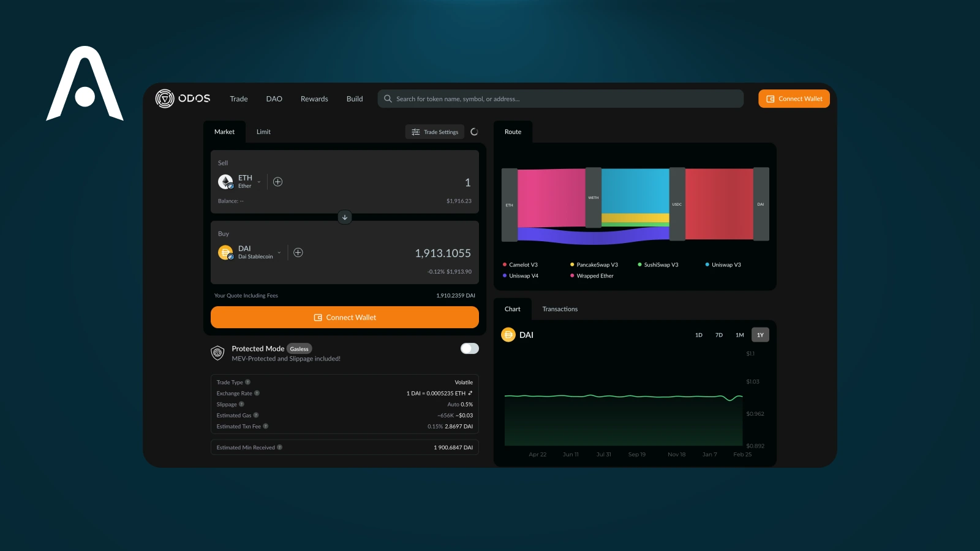Click the Gasless badge
The width and height of the screenshot is (980, 551).
point(300,349)
